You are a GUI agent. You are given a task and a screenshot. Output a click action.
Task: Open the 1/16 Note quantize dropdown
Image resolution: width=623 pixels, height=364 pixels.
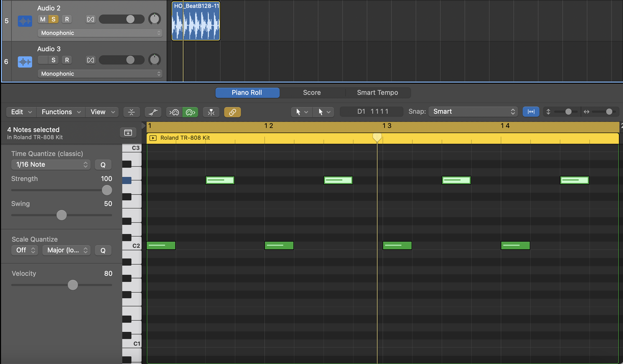(51, 165)
